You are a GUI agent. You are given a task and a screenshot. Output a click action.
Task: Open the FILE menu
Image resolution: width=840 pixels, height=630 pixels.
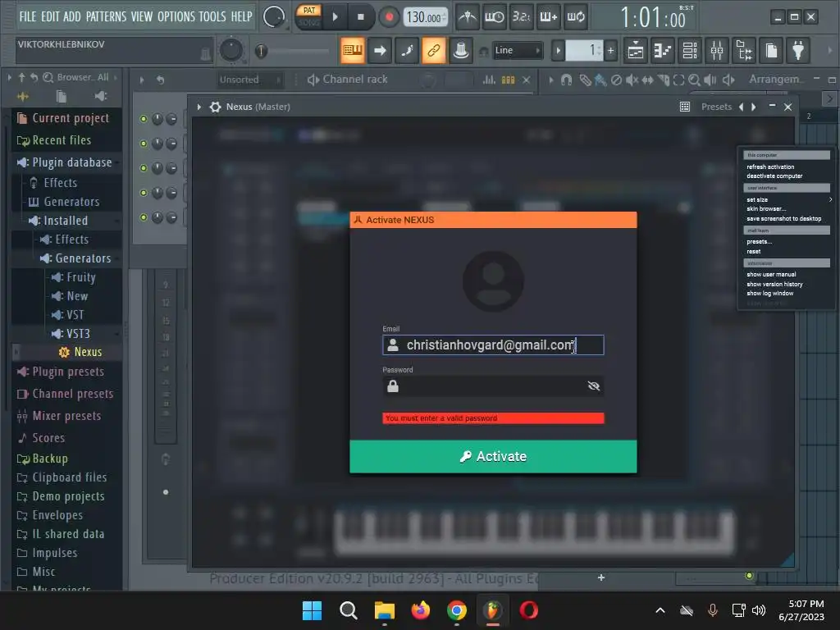[x=28, y=16]
